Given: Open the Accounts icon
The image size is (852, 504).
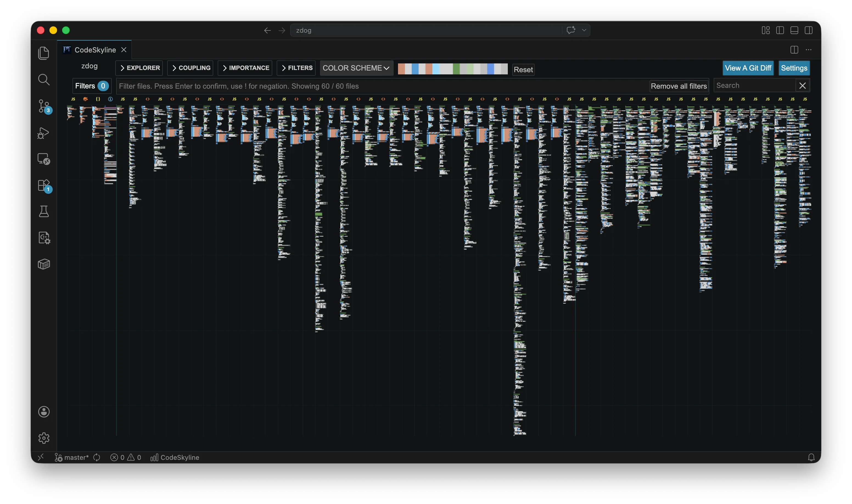Looking at the screenshot, I should pos(44,411).
